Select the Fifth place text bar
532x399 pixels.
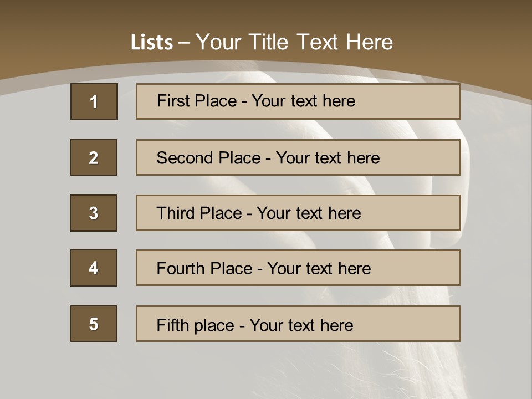click(x=298, y=324)
